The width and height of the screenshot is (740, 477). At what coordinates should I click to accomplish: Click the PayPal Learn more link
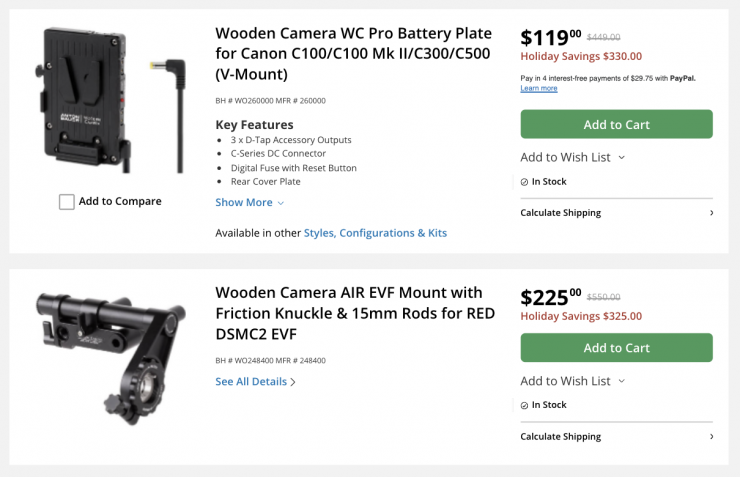538,89
